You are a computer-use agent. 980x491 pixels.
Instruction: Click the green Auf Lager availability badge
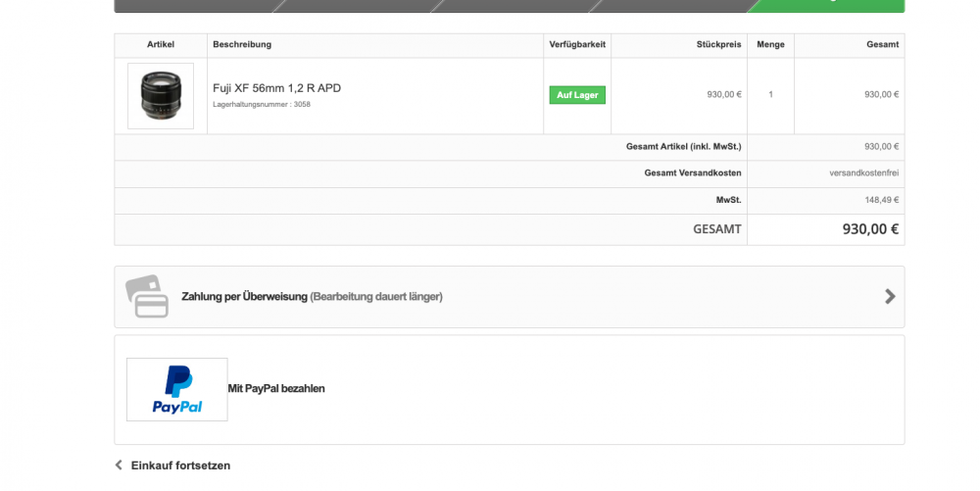pyautogui.click(x=577, y=95)
